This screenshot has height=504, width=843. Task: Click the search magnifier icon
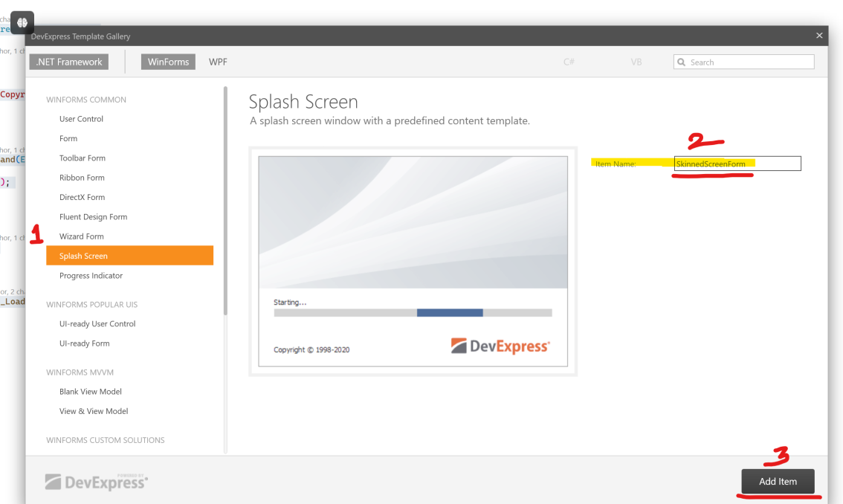tap(681, 62)
